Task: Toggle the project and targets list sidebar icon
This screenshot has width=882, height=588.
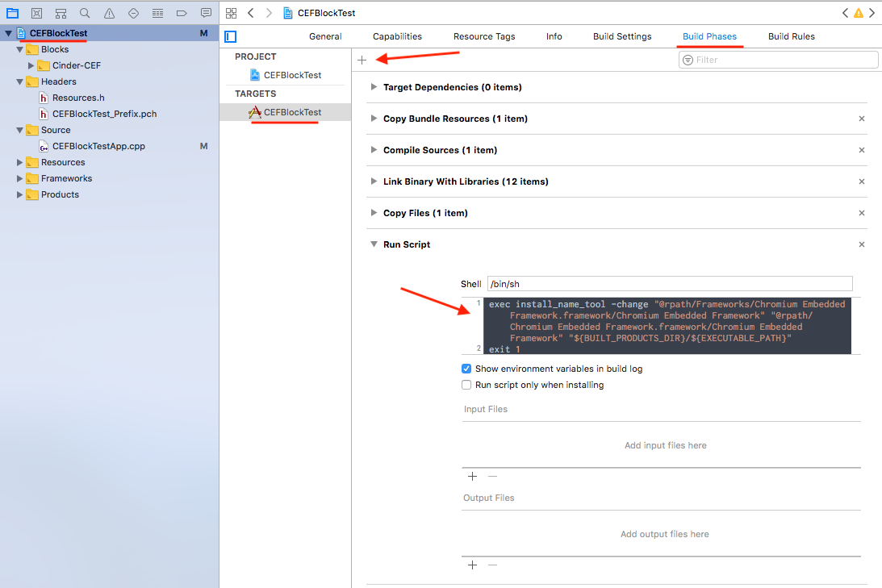Action: pos(230,36)
